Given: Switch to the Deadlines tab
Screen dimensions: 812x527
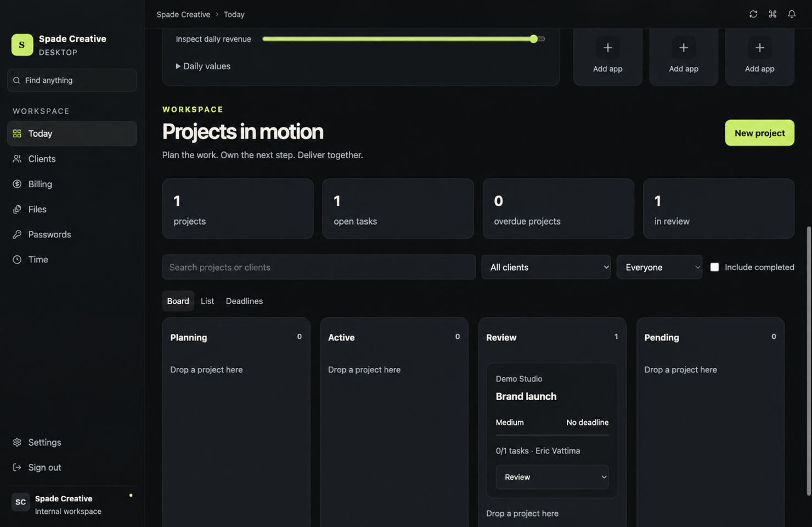Looking at the screenshot, I should [x=244, y=301].
